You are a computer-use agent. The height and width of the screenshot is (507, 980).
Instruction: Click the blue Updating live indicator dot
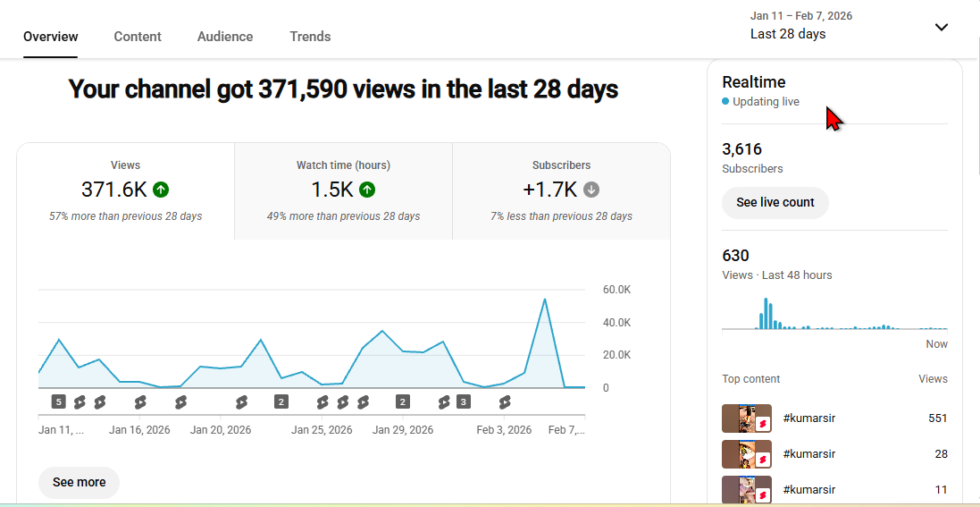(726, 102)
